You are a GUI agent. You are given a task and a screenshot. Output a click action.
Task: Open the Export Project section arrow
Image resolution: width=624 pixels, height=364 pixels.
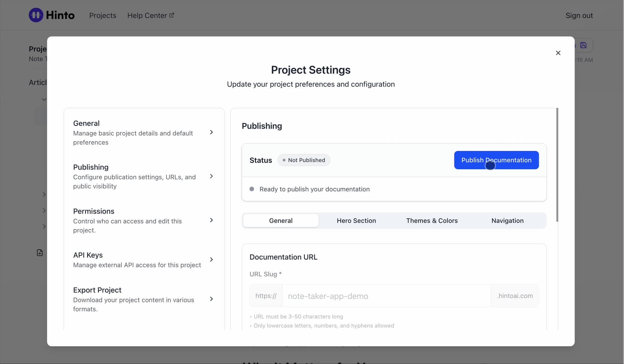coord(211,299)
